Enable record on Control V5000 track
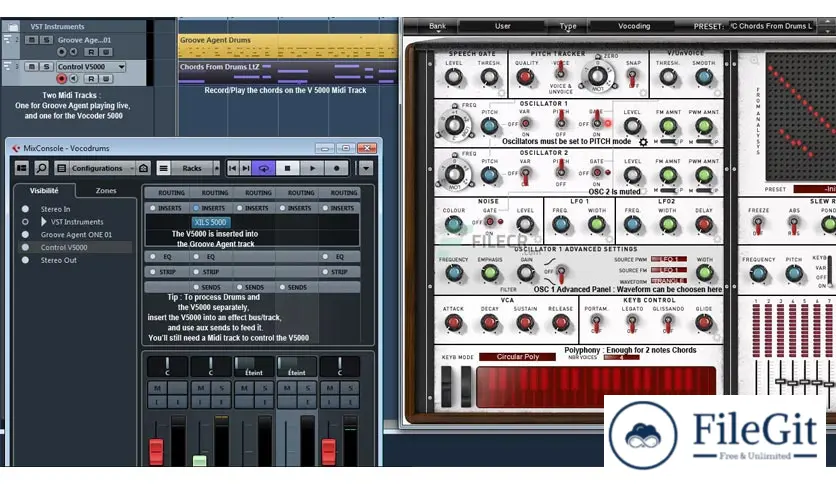Image resolution: width=836 pixels, height=484 pixels. click(x=62, y=78)
